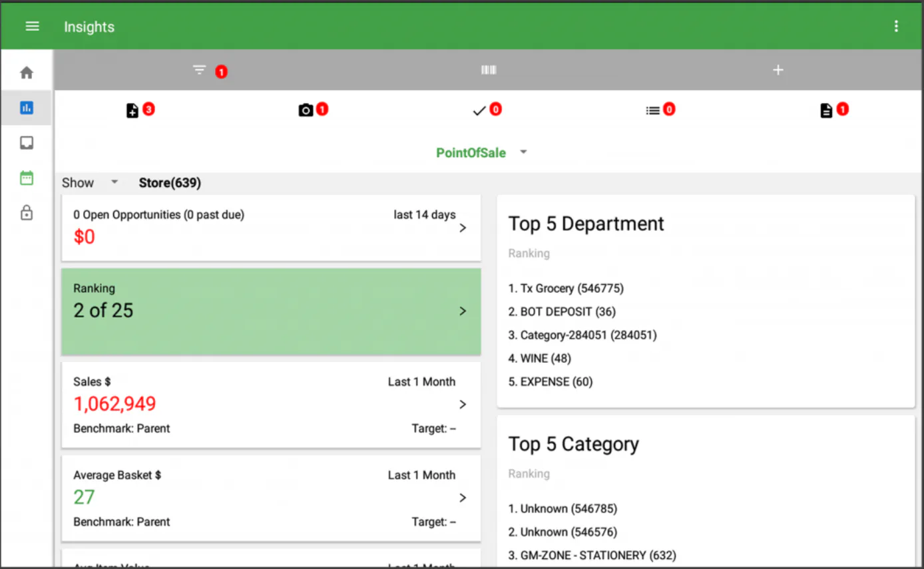Click the lock icon in sidebar
This screenshot has width=924, height=569.
26,213
